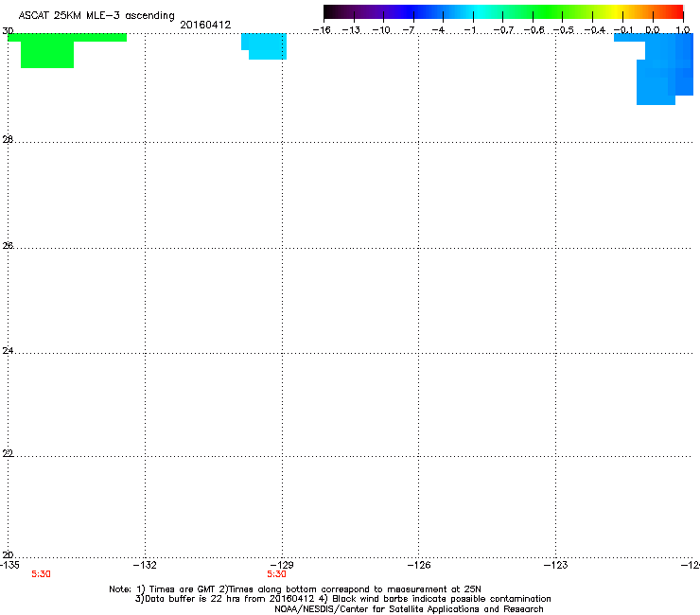Click the -0.6 color bar label
The width and height of the screenshot is (700, 615).
[x=534, y=30]
